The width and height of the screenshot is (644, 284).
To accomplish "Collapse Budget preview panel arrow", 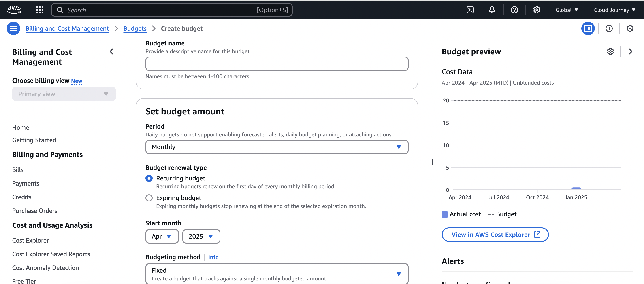I will (x=631, y=51).
